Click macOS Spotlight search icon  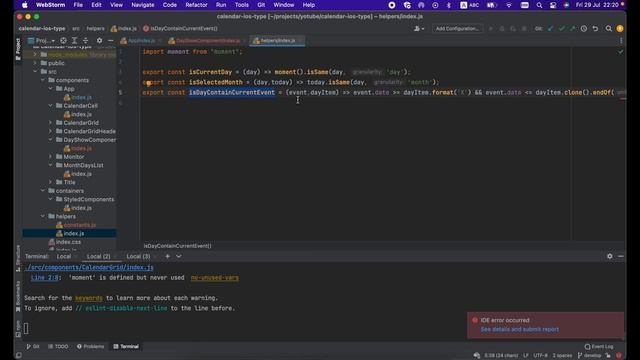point(539,5)
